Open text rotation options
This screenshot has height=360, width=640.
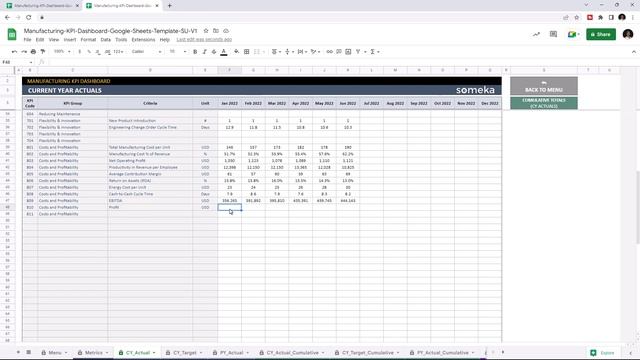tap(315, 52)
